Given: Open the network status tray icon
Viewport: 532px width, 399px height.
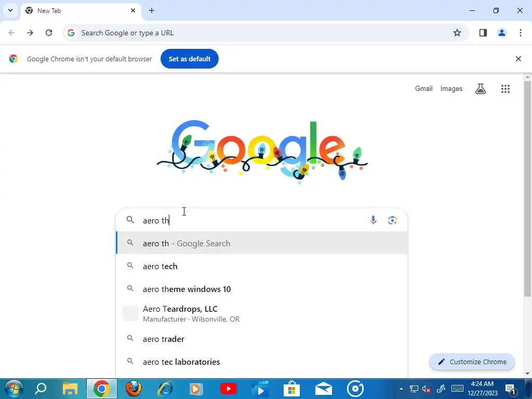Looking at the screenshot, I should (x=414, y=389).
